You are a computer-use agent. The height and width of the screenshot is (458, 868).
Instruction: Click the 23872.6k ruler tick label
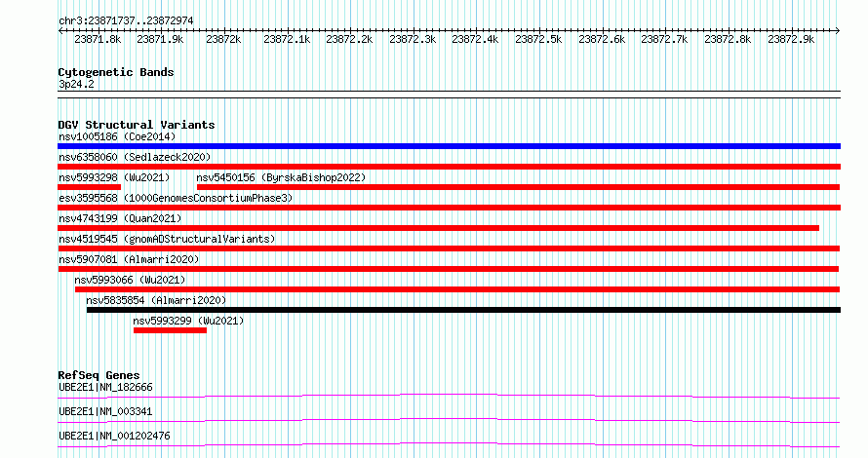coord(602,39)
